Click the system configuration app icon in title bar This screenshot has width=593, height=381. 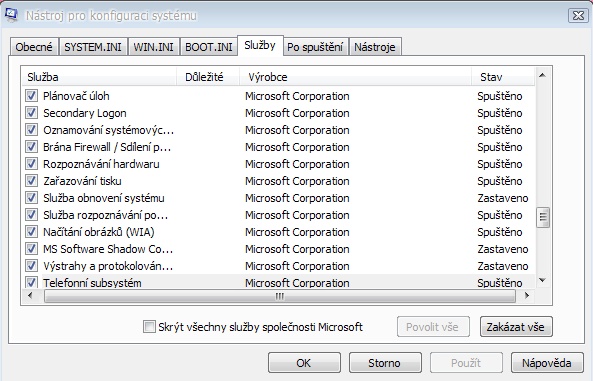11,14
